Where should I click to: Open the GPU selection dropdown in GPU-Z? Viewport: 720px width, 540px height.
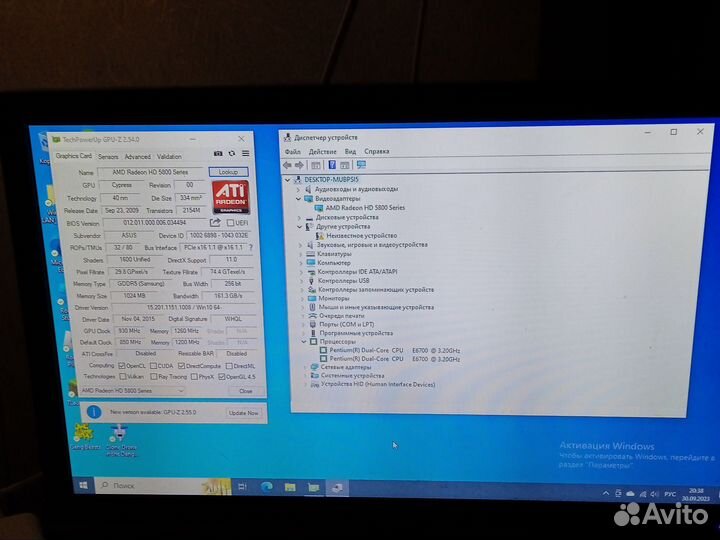132,390
